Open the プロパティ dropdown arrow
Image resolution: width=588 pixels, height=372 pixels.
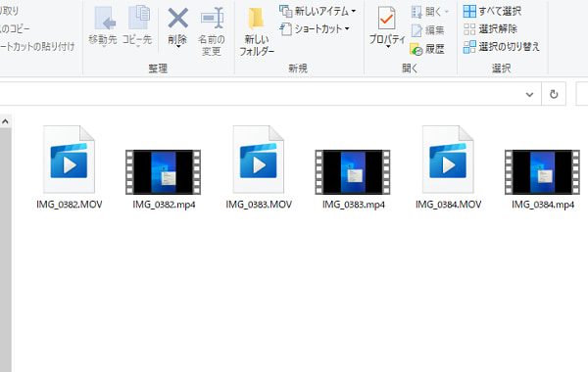pyautogui.click(x=388, y=46)
